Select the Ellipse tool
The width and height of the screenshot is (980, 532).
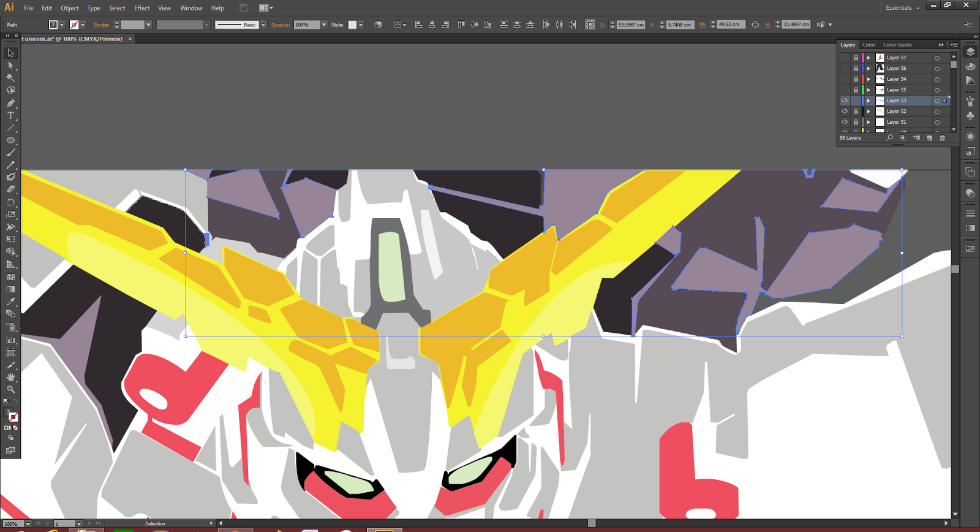point(10,140)
